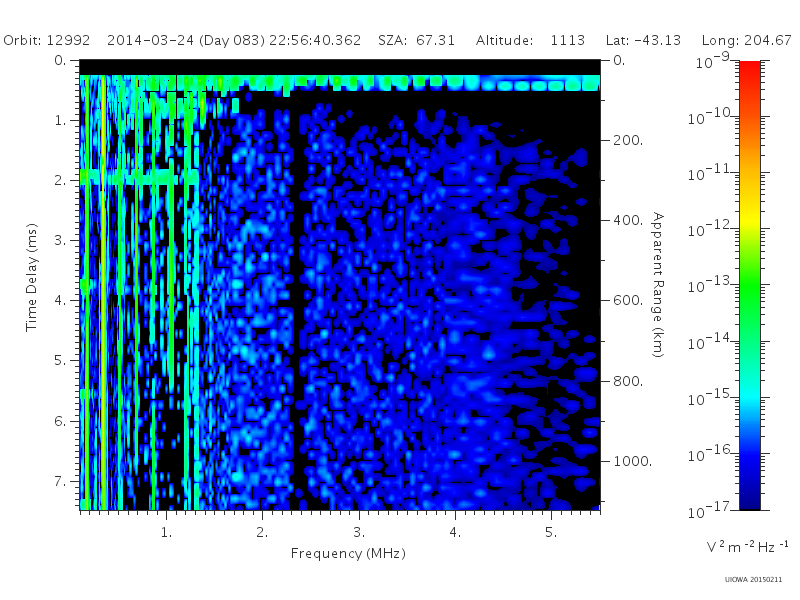This screenshot has width=800, height=600.
Task: Click the 5. tick label on time delay axis
Action: [x=60, y=361]
